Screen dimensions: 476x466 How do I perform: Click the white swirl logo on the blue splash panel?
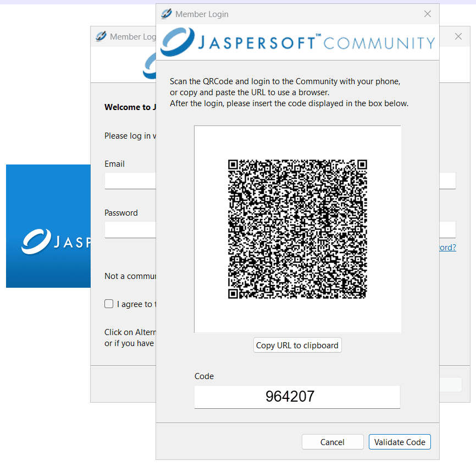(x=36, y=240)
